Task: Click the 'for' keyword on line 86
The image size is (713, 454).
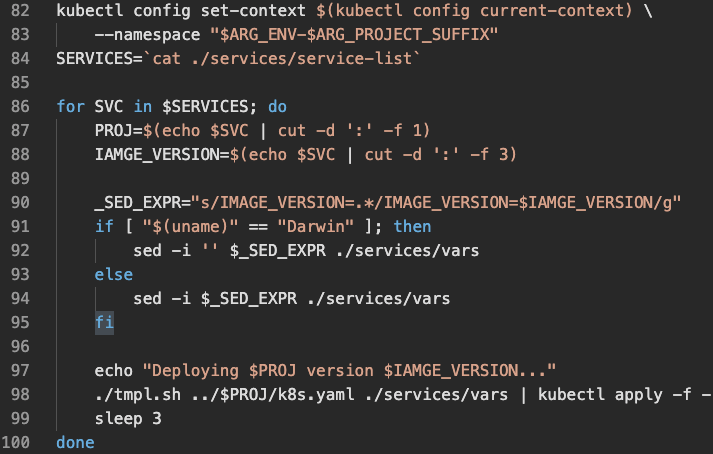Action: [70, 106]
